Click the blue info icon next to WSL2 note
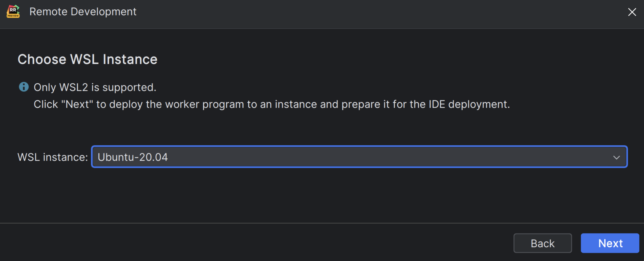Viewport: 644px width, 261px height. pos(24,87)
